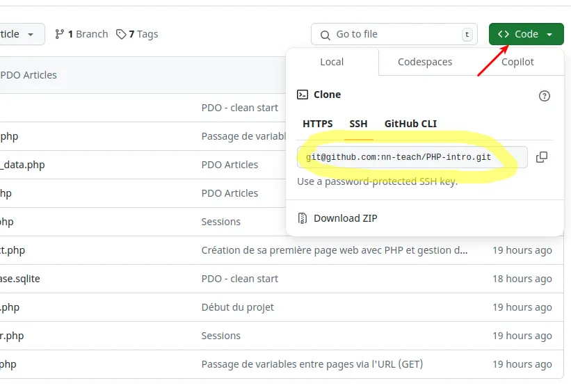This screenshot has width=571, height=392.
Task: Click the angle-brackets icon on Code button
Action: 503,34
